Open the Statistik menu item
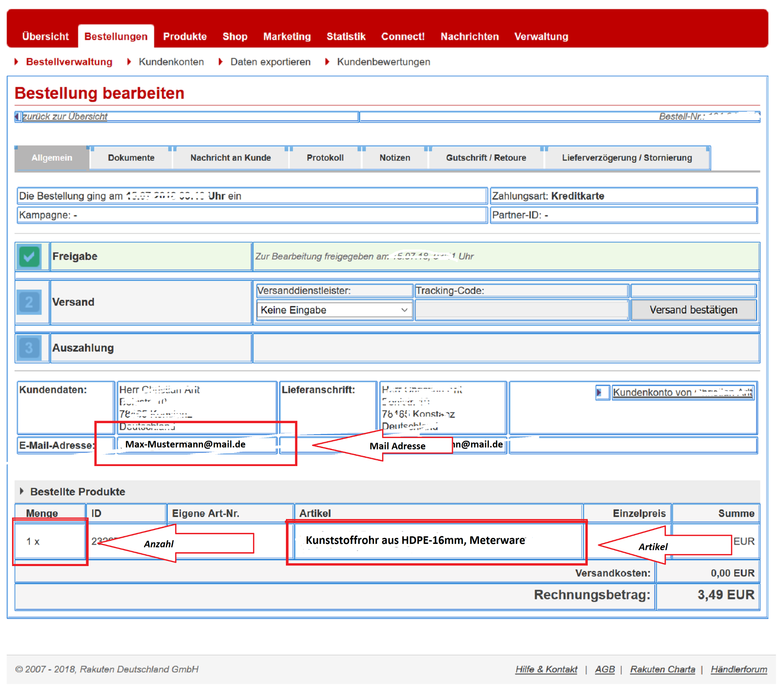The height and width of the screenshot is (692, 784). click(x=346, y=37)
